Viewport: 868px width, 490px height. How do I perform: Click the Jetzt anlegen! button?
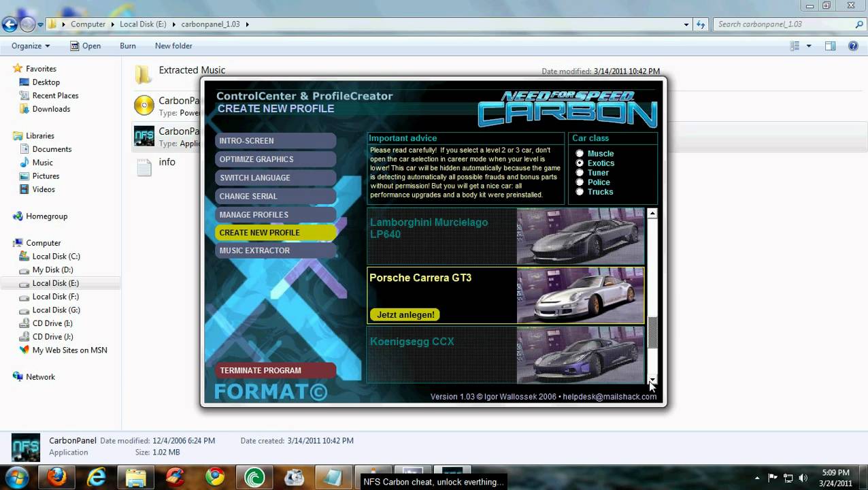coord(405,314)
